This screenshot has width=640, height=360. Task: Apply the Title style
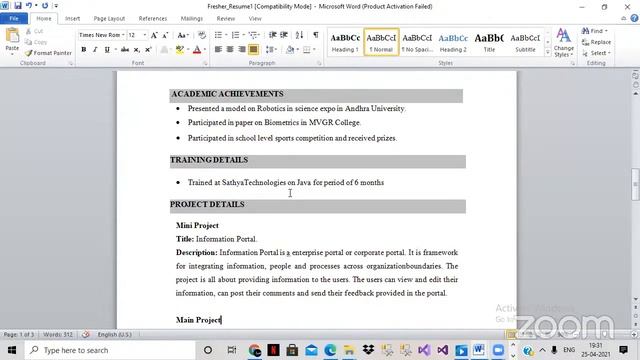click(489, 42)
